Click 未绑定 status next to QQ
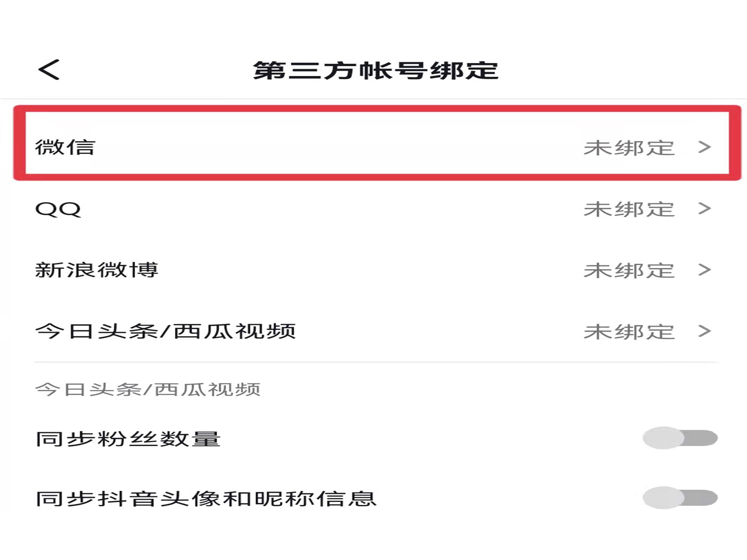Screen dimensions: 747x560 [629, 209]
